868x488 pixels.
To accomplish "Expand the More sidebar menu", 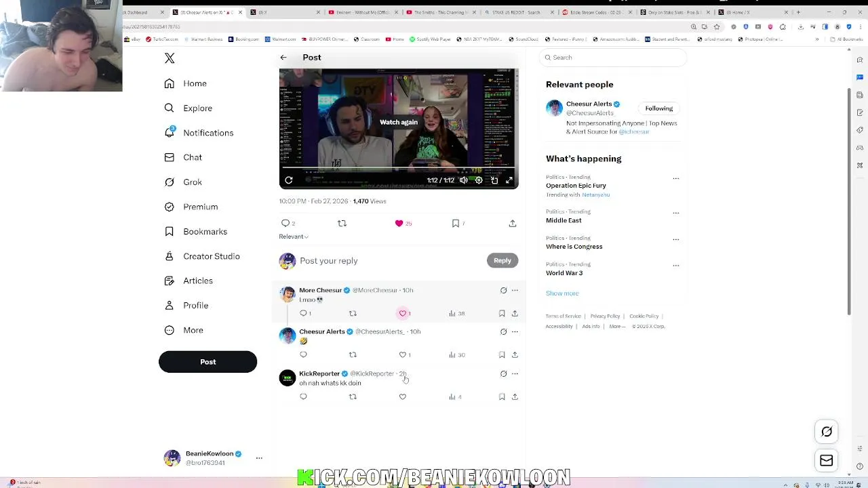I will (x=184, y=330).
